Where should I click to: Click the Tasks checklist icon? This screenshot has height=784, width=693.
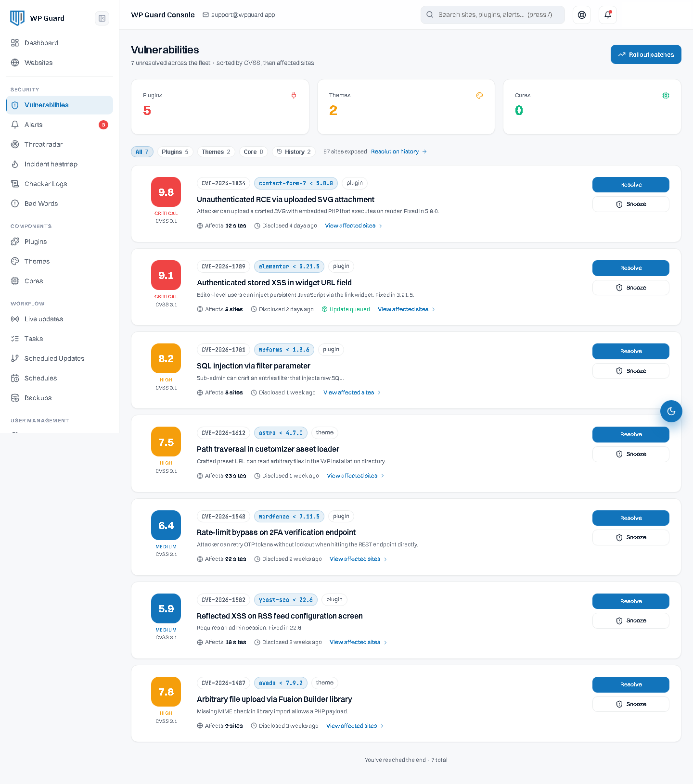15,339
